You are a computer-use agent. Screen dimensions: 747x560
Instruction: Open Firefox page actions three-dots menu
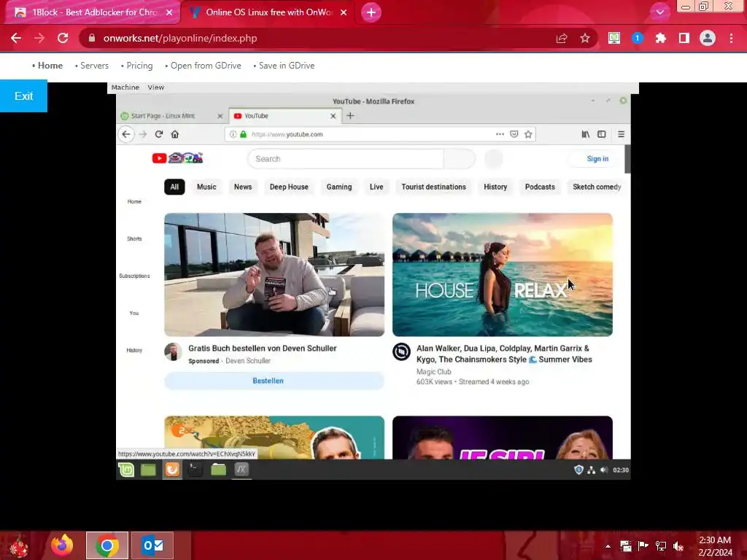click(500, 134)
